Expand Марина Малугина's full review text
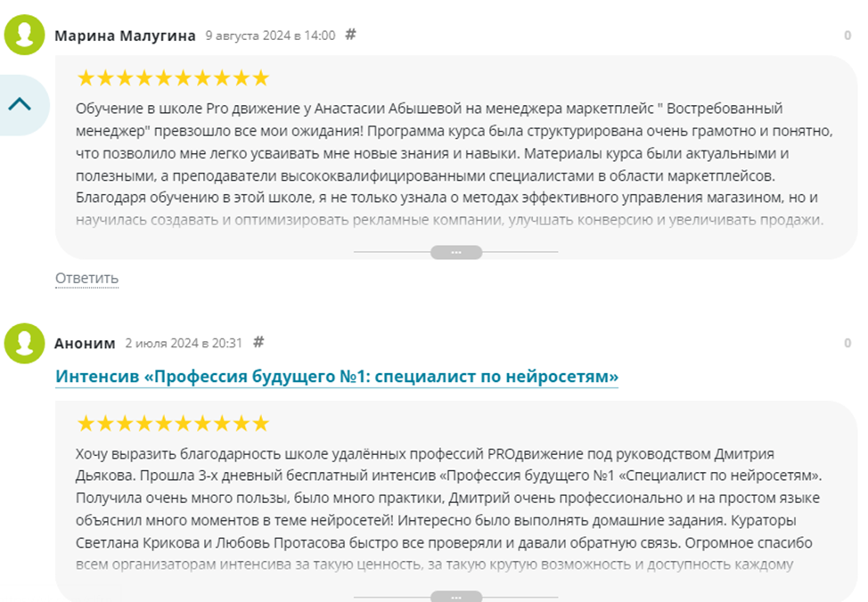The width and height of the screenshot is (868, 602). point(455,253)
